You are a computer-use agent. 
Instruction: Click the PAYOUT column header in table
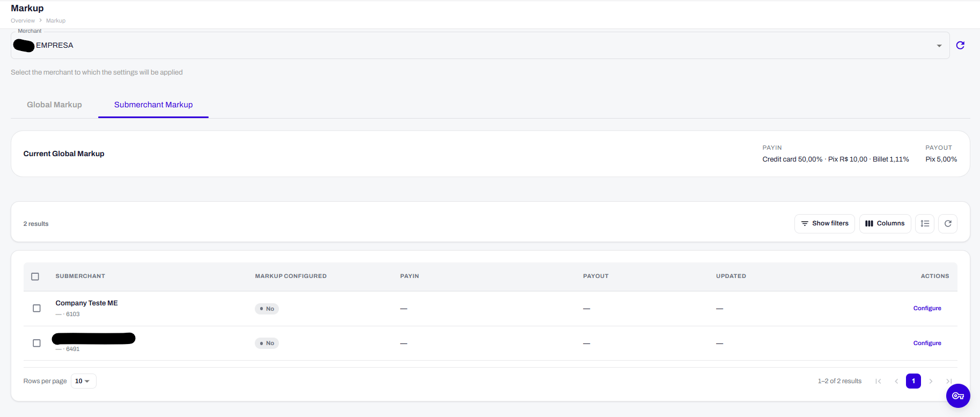[596, 276]
